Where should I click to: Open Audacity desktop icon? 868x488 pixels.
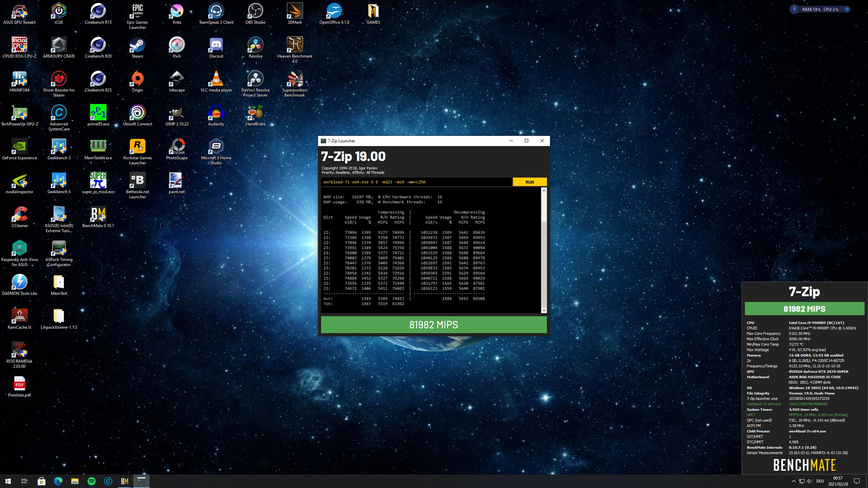point(216,116)
